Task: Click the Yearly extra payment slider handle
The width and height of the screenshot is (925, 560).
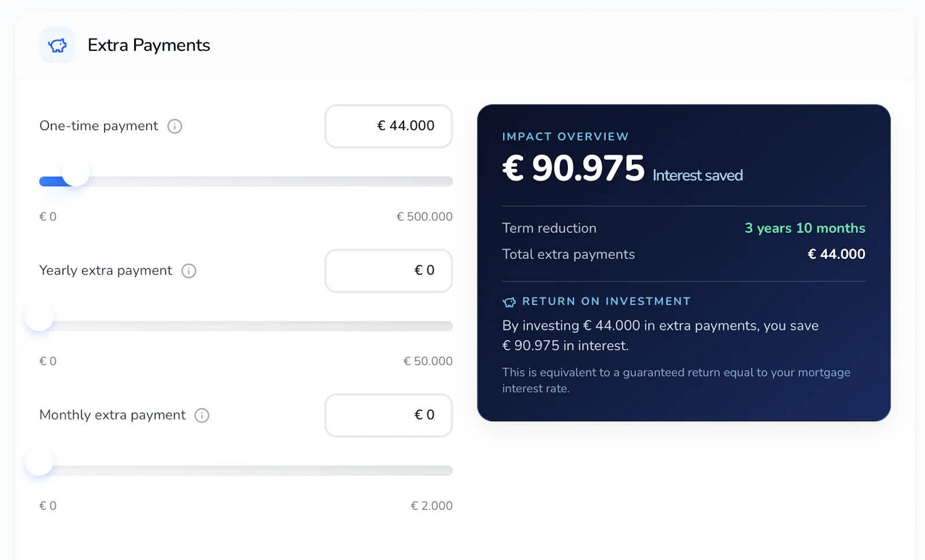Action: point(39,317)
